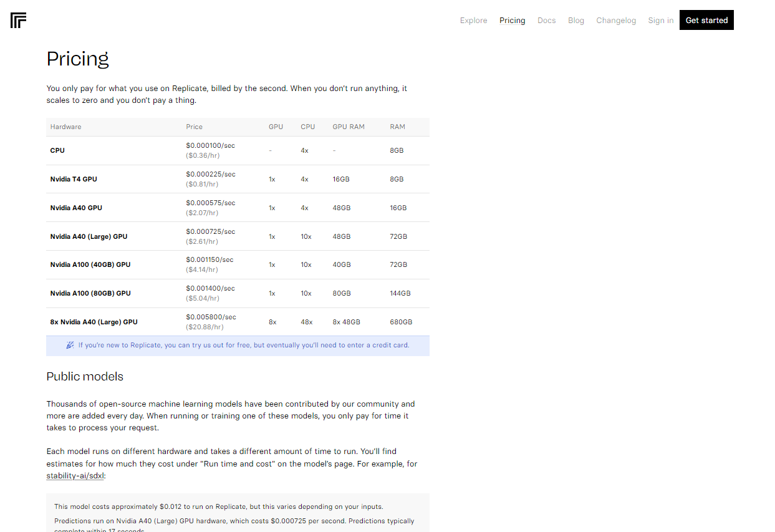
Task: Click the Replicate logo icon
Action: pyautogui.click(x=18, y=21)
